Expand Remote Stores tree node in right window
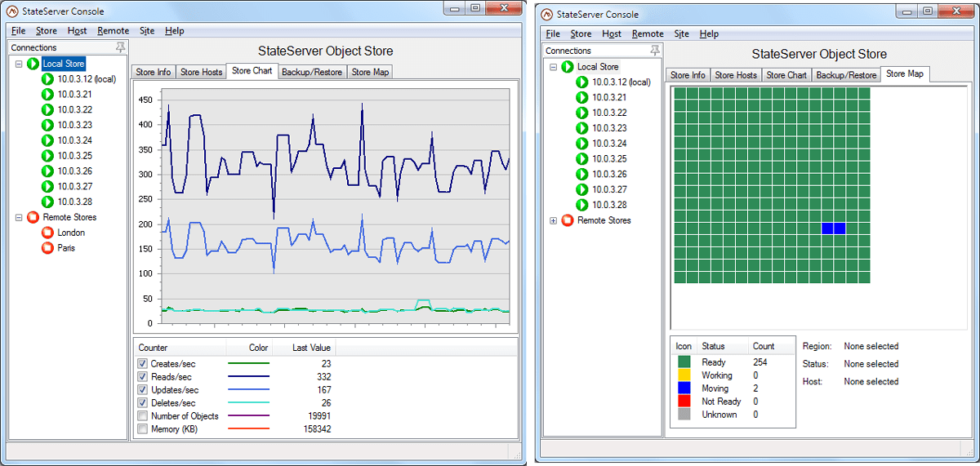Viewport: 980px width, 466px height. (x=553, y=220)
